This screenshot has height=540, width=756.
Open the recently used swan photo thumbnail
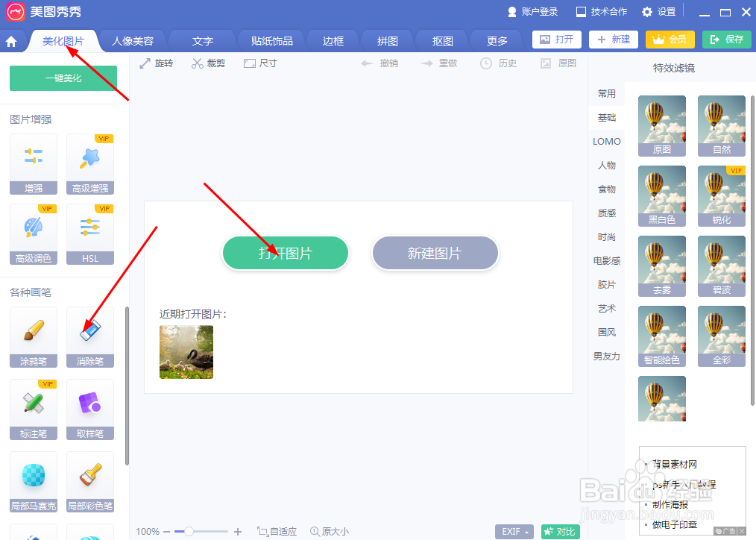pyautogui.click(x=186, y=351)
